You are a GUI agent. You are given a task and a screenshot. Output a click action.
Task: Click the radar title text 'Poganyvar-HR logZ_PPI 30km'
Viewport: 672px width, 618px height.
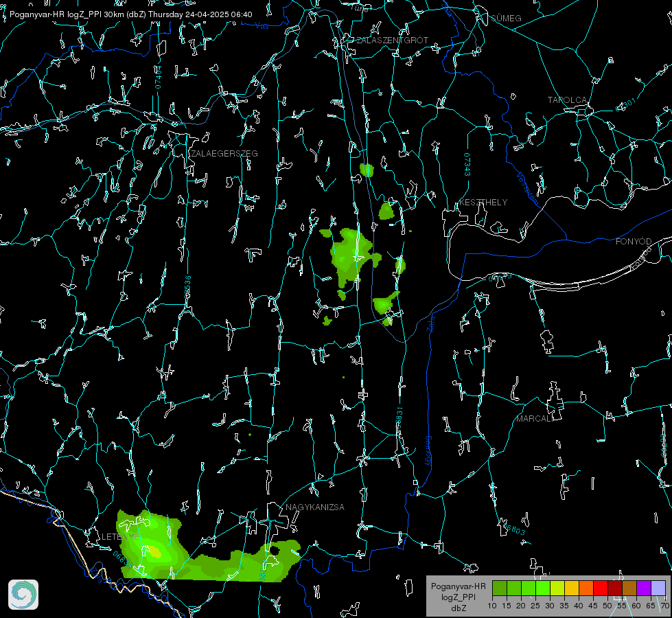pos(65,14)
